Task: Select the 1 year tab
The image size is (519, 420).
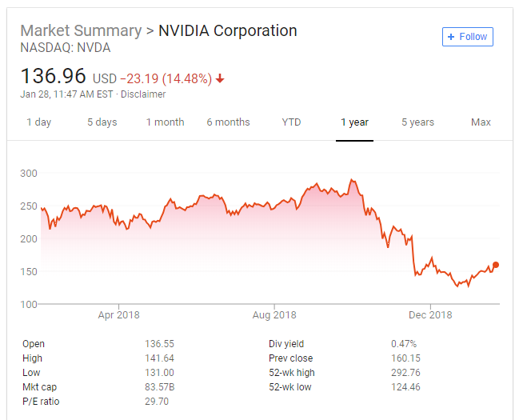Action: coord(354,122)
